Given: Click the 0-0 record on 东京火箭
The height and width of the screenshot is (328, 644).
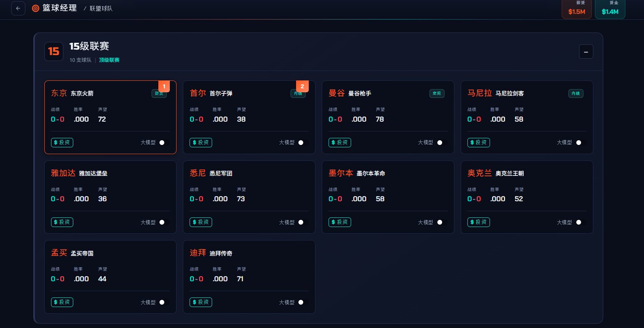Looking at the screenshot, I should point(58,119).
